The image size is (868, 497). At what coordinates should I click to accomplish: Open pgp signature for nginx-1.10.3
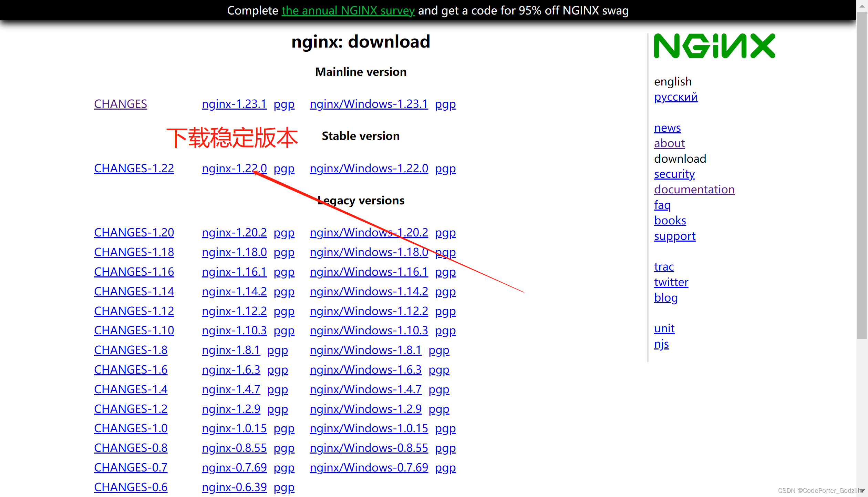284,331
